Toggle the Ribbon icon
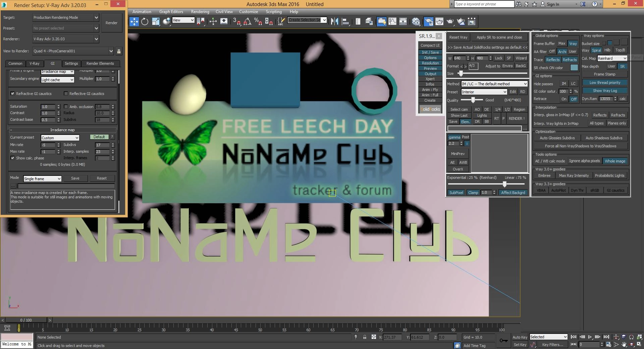644x349 pixels. (x=381, y=21)
